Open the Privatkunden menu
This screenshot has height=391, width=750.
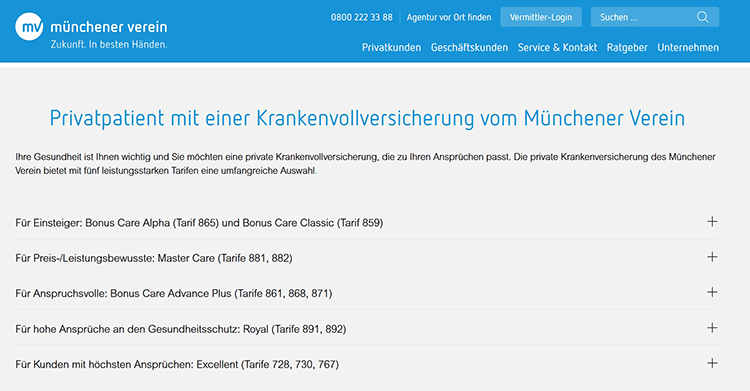tap(391, 47)
